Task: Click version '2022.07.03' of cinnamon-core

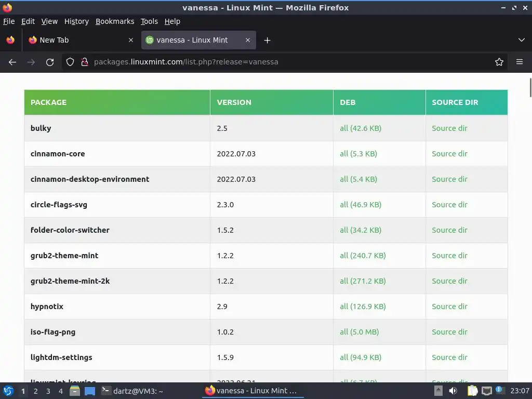Action: tap(236, 154)
